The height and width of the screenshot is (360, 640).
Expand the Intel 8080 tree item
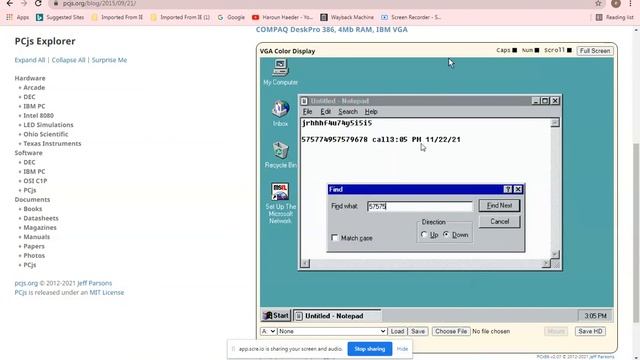(x=38, y=116)
